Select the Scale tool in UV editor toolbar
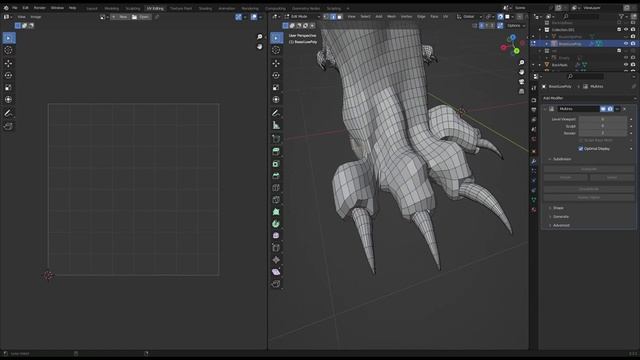The image size is (640, 360). coord(8,87)
